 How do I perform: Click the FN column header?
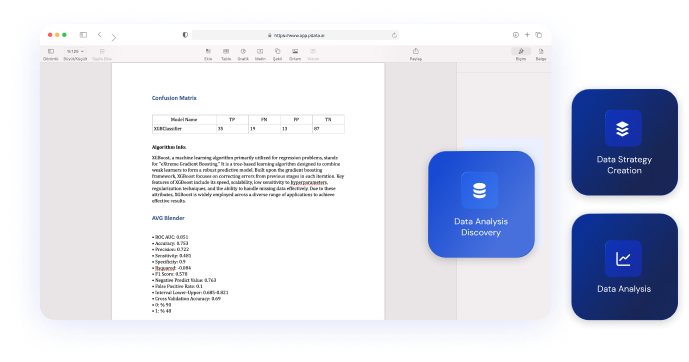tap(264, 119)
